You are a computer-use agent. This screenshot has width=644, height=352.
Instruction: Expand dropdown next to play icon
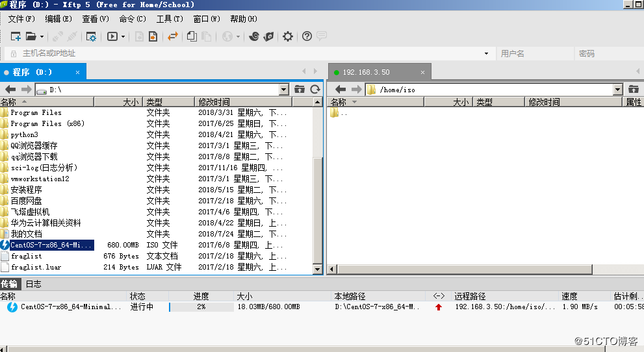123,36
